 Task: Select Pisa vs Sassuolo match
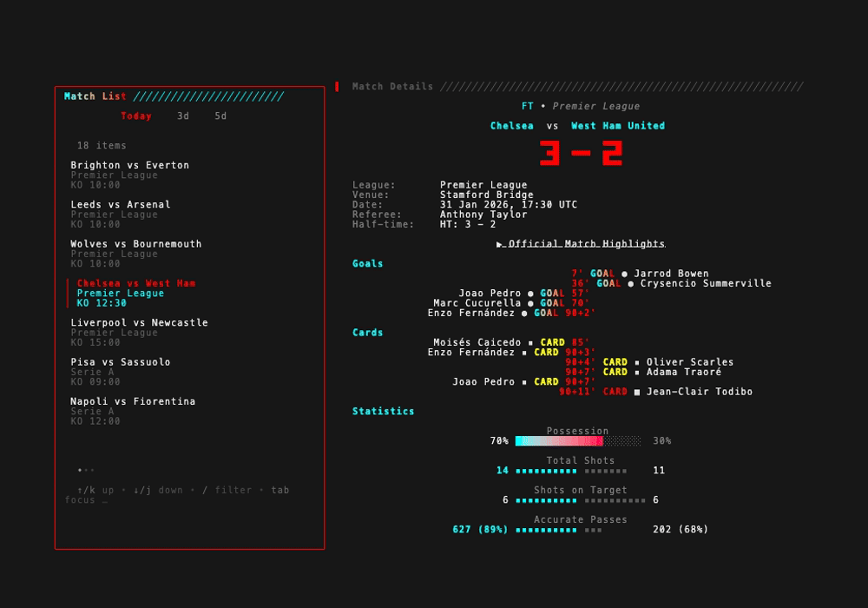(x=121, y=372)
